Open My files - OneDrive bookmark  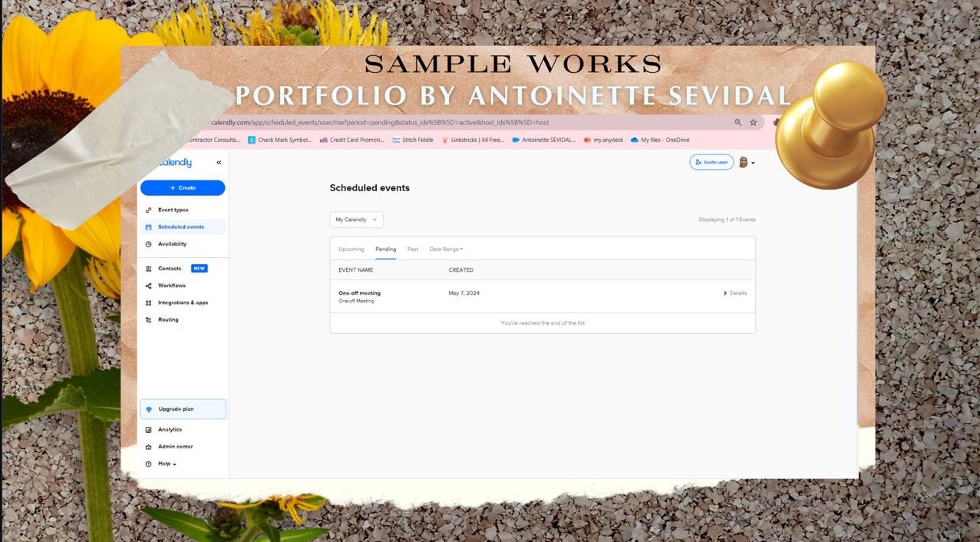click(660, 140)
